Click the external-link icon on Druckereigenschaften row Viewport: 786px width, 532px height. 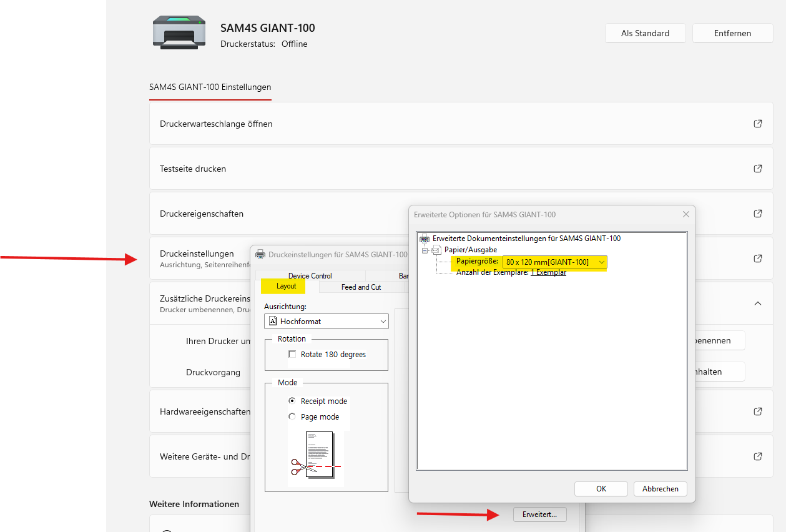(x=758, y=214)
